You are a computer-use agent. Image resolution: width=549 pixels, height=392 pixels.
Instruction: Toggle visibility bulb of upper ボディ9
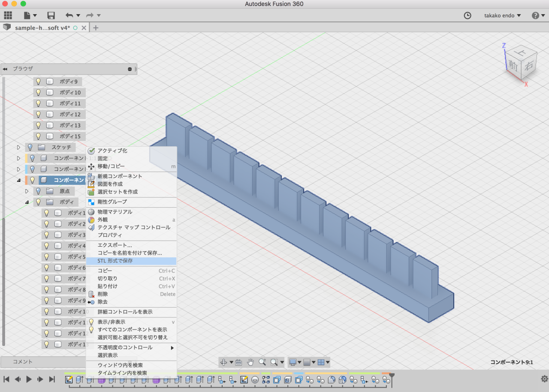pyautogui.click(x=38, y=81)
